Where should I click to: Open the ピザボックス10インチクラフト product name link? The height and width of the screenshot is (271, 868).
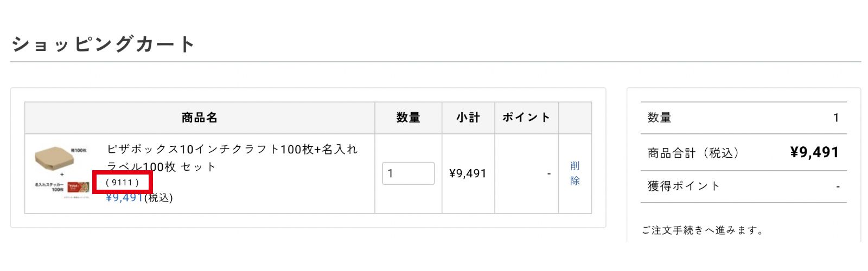pyautogui.click(x=232, y=150)
